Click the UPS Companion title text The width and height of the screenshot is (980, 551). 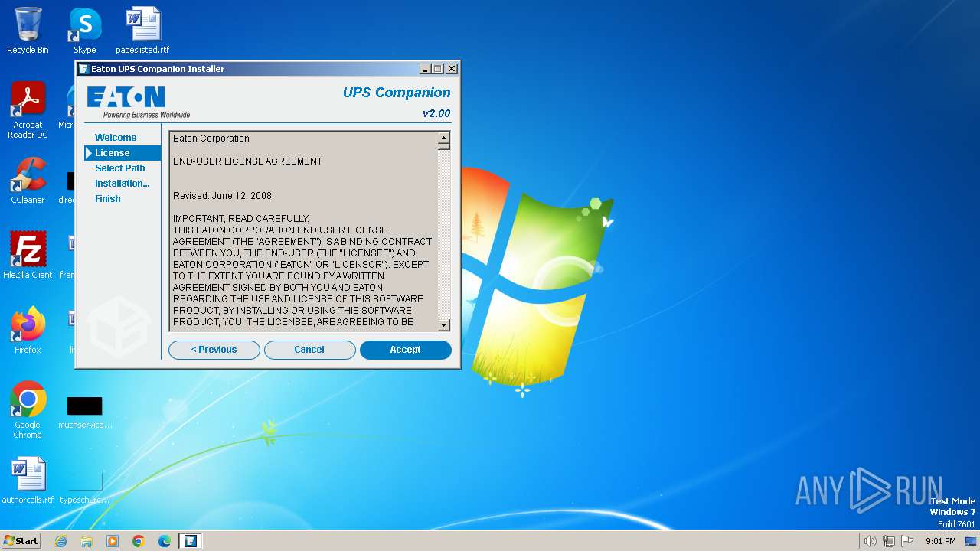coord(397,93)
